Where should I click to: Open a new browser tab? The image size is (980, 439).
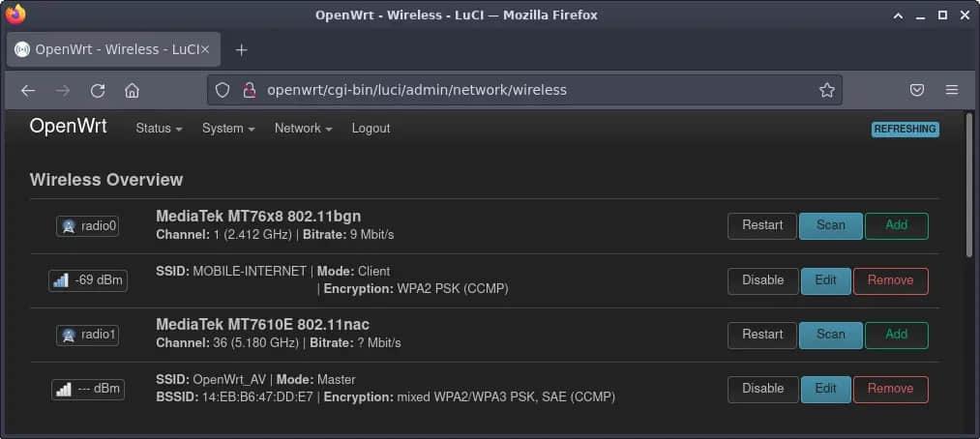click(x=242, y=49)
